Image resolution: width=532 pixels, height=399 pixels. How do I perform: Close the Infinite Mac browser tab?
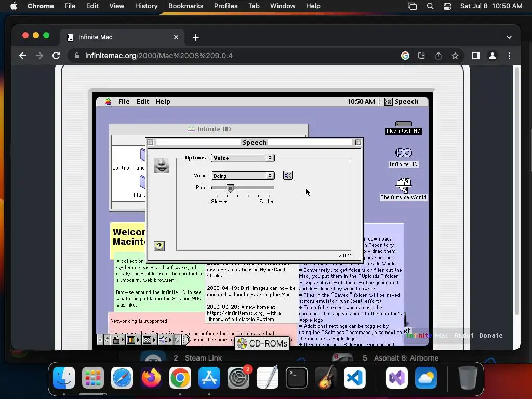tap(176, 37)
